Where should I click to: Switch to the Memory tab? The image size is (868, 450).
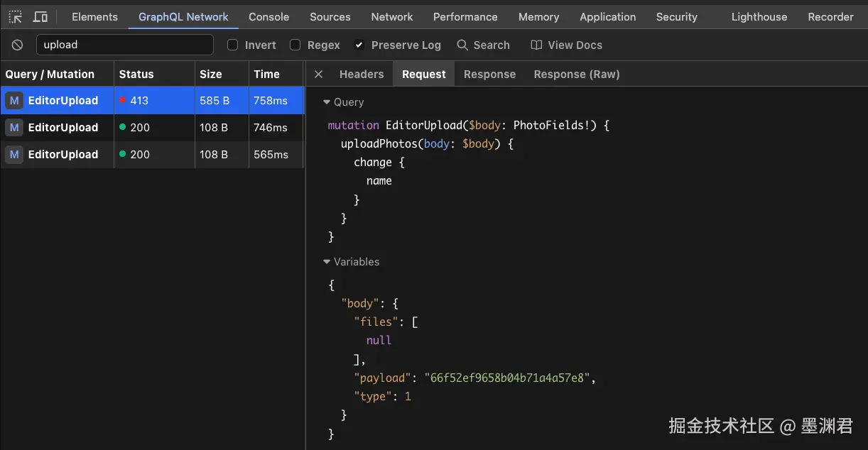tap(538, 17)
